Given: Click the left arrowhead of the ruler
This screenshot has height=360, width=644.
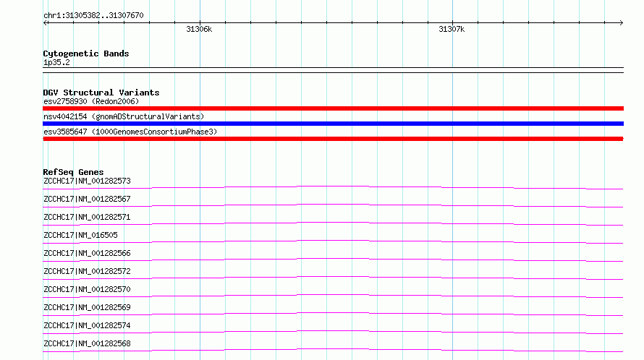Looking at the screenshot, I should click(45, 22).
